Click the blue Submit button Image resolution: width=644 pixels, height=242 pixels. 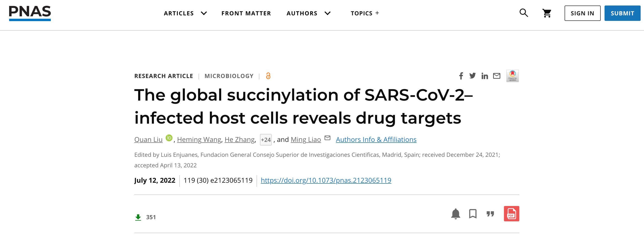click(x=622, y=13)
